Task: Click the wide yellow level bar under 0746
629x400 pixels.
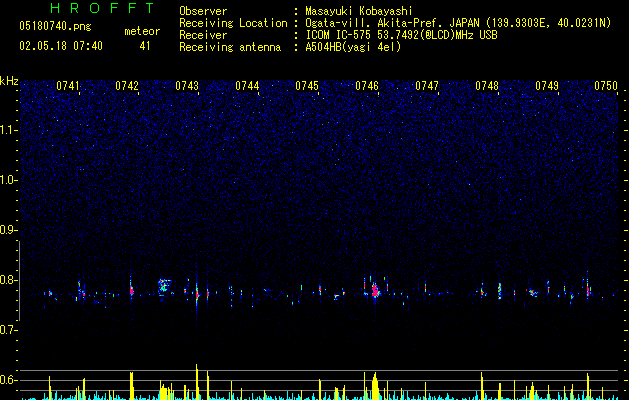Action: [x=375, y=386]
